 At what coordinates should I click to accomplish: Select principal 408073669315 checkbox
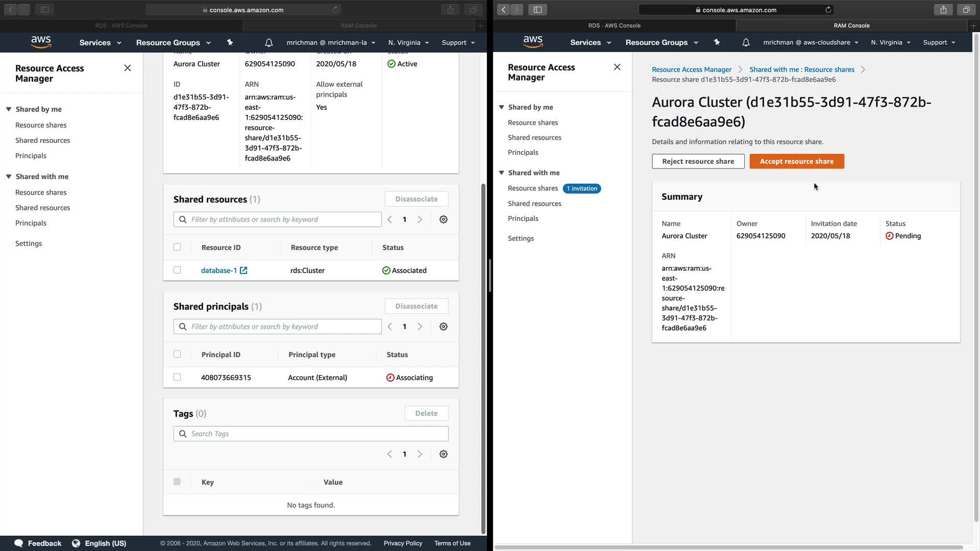(x=177, y=377)
